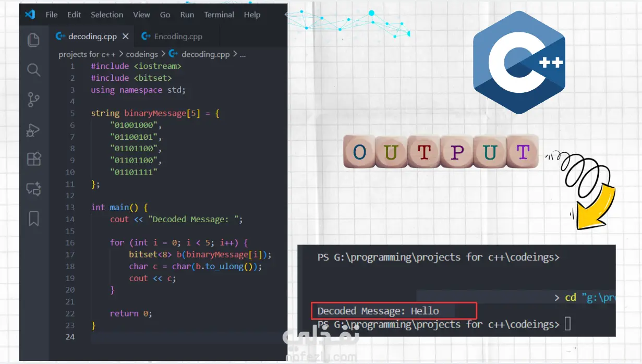Click 'using namespace std;' line

coord(138,90)
